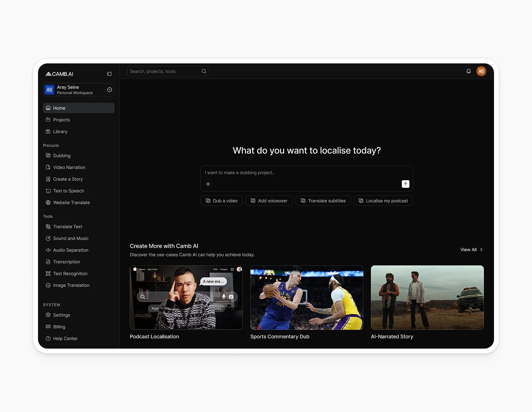
Task: Open the Sound and Music tool
Action: pyautogui.click(x=70, y=238)
